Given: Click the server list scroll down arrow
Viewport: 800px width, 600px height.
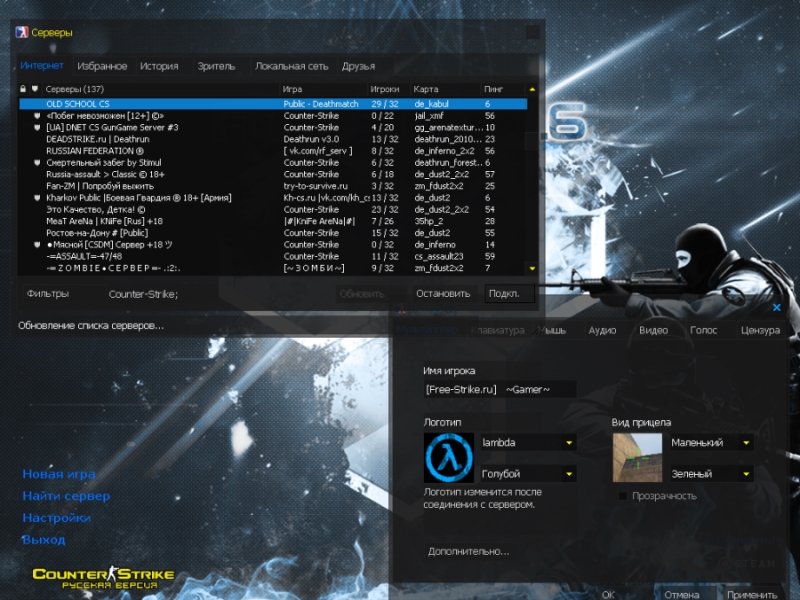Looking at the screenshot, I should 532,268.
